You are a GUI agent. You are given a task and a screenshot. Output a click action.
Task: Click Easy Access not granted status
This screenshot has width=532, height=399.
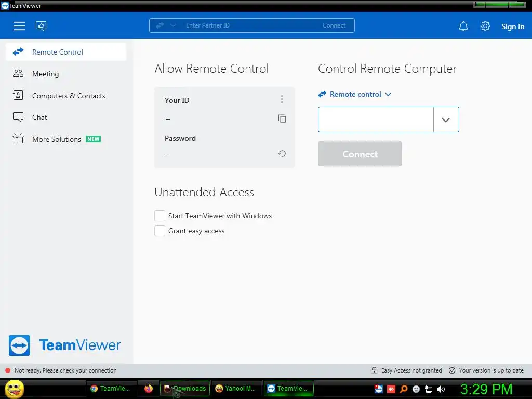tap(411, 370)
